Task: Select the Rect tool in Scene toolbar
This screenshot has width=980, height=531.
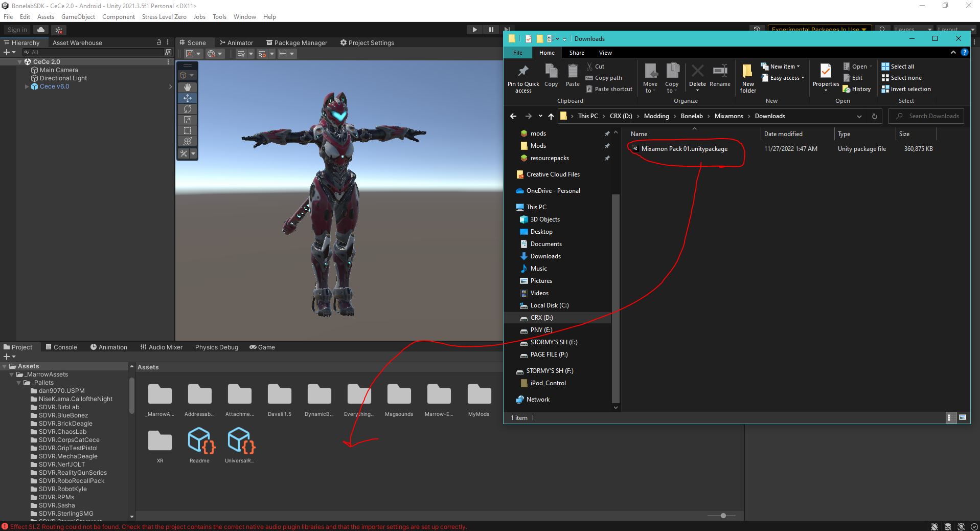Action: [187, 130]
